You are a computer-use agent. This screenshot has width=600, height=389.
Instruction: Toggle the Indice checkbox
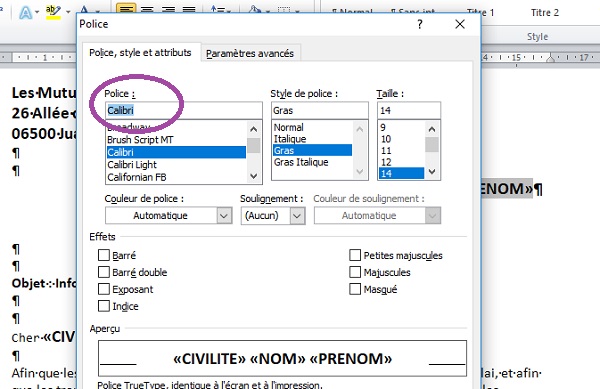click(104, 306)
